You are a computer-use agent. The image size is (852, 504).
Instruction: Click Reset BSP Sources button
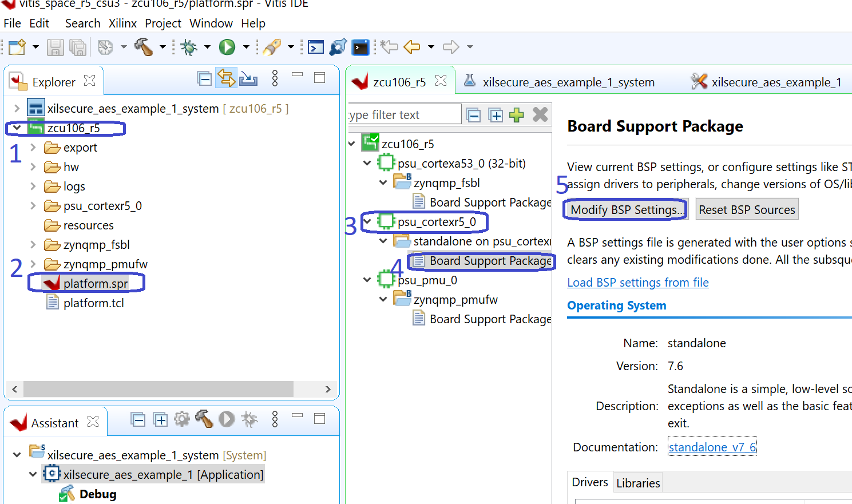coord(747,210)
